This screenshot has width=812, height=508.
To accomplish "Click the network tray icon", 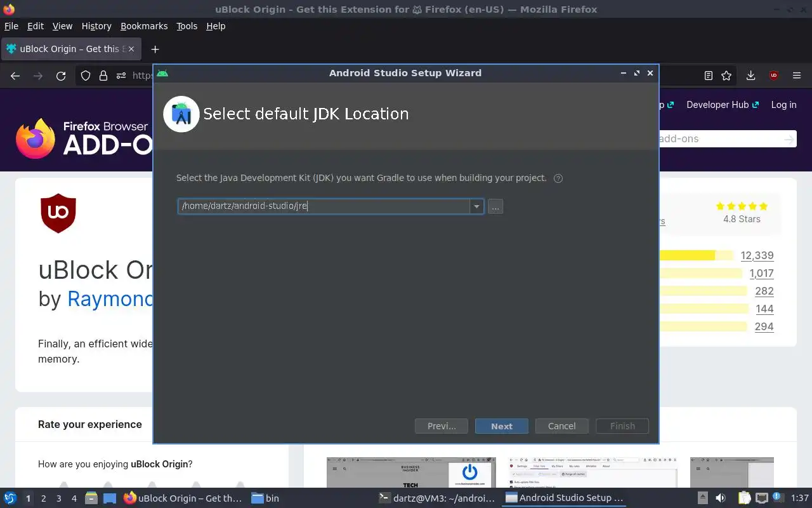I will [762, 498].
